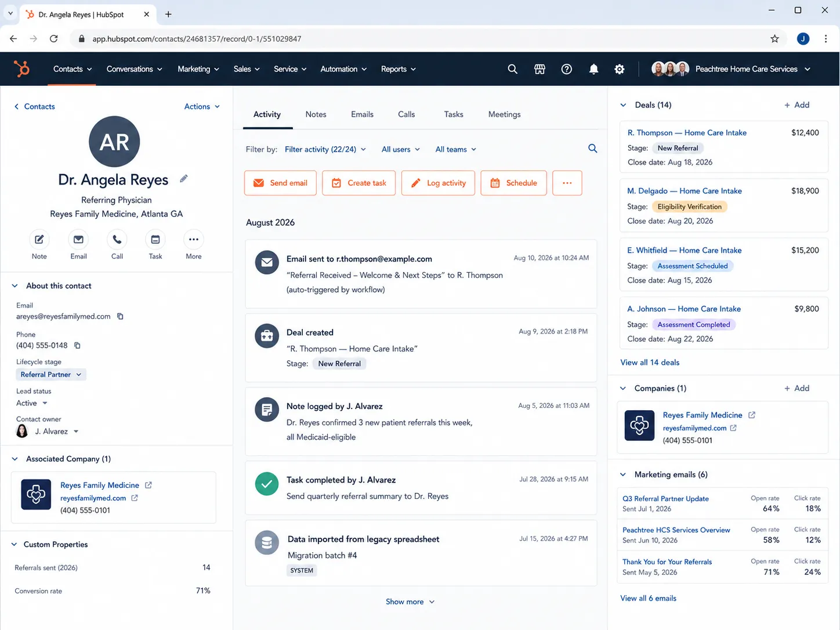Image resolution: width=840 pixels, height=630 pixels.
Task: Click the Note icon under contact name
Action: tap(39, 240)
